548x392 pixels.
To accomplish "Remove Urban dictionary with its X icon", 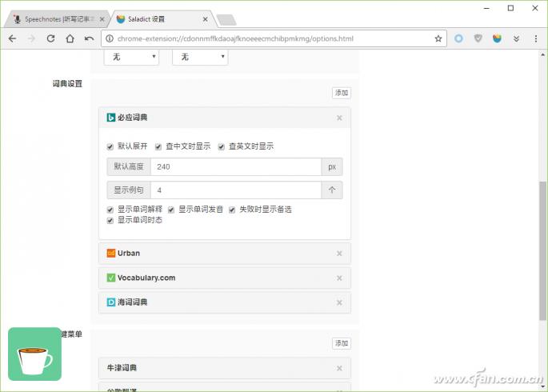I will click(x=339, y=254).
